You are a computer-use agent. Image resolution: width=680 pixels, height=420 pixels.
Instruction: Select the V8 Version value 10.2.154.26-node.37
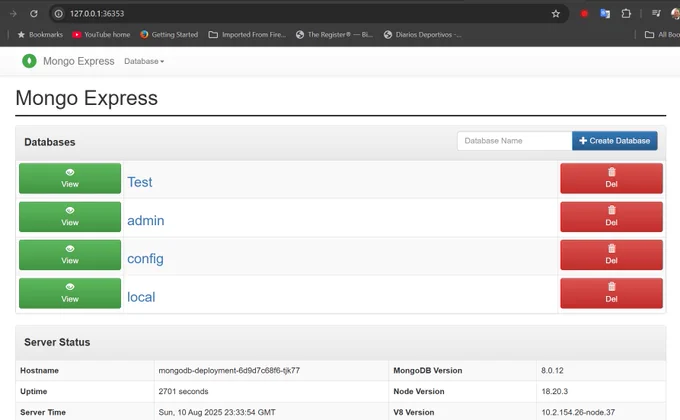578,412
